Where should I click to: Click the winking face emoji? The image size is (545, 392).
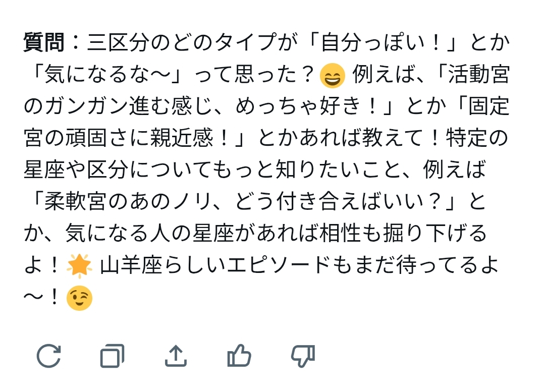coord(80,298)
